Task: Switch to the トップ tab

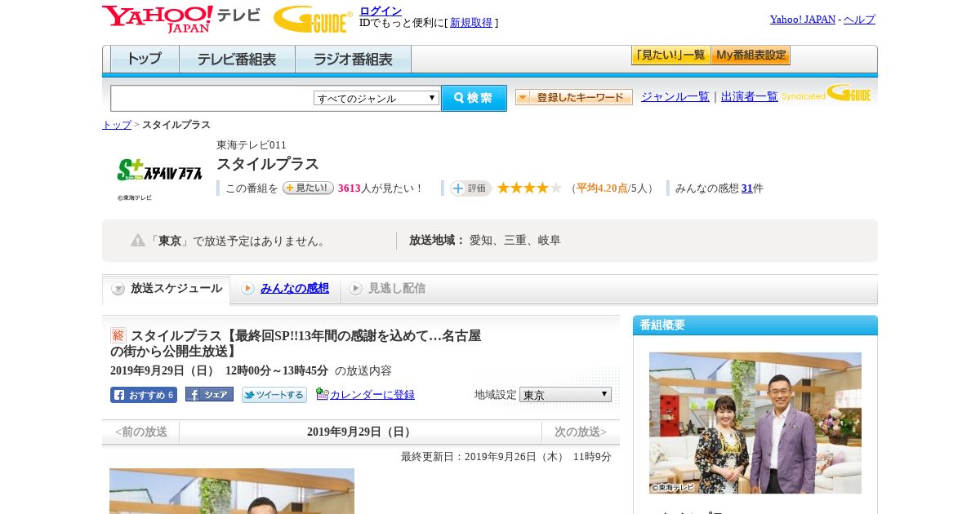Action: (x=145, y=60)
